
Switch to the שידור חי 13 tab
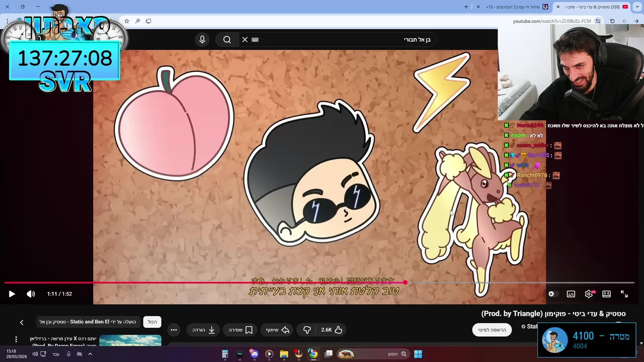point(512,7)
